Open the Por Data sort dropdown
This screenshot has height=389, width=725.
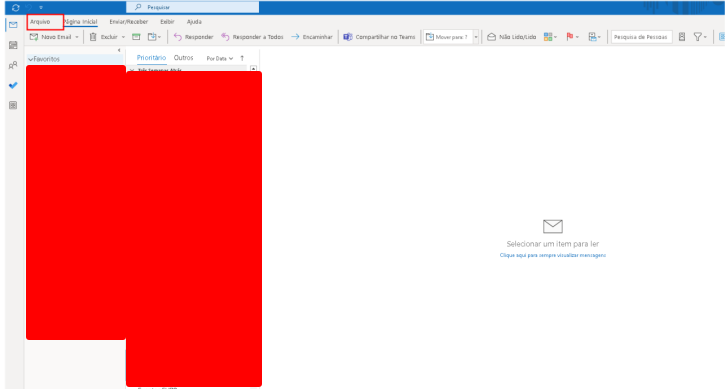tap(220, 58)
